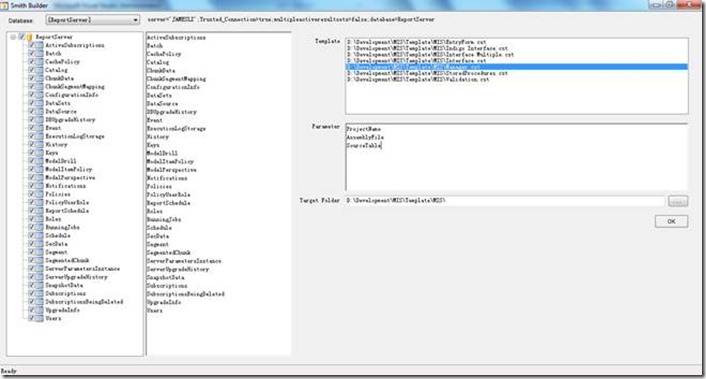
Task: Uncheck the SegmentedChunk checkbox
Action: click(32, 260)
